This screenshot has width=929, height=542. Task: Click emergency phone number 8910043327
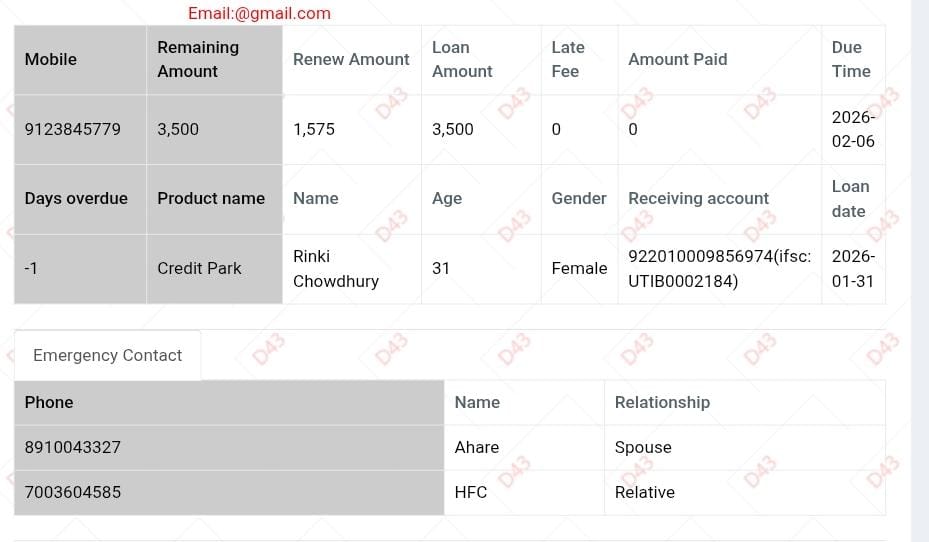73,447
